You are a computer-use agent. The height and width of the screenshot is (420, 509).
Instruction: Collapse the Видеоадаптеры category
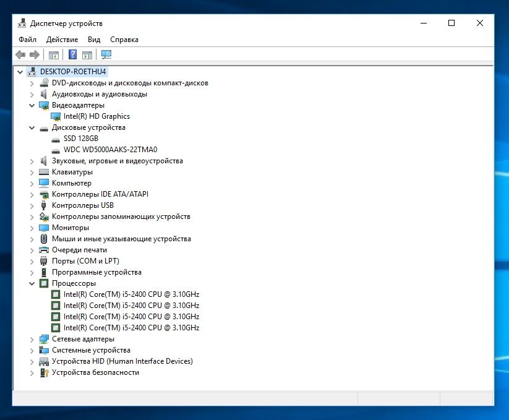pyautogui.click(x=32, y=106)
